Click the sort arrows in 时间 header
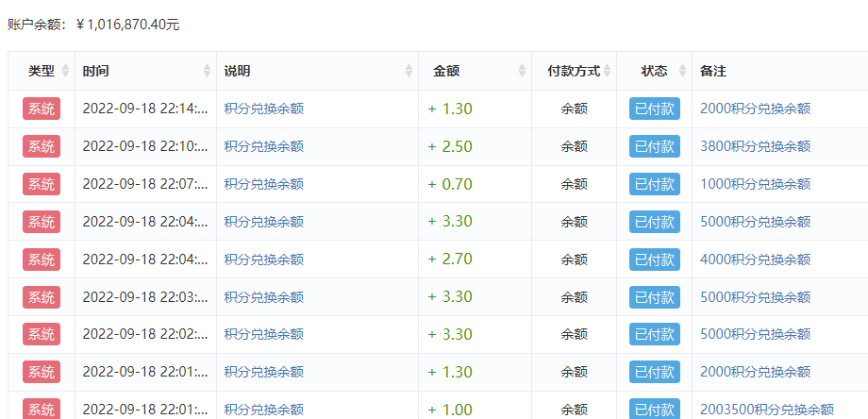The width and height of the screenshot is (868, 419). [x=207, y=71]
